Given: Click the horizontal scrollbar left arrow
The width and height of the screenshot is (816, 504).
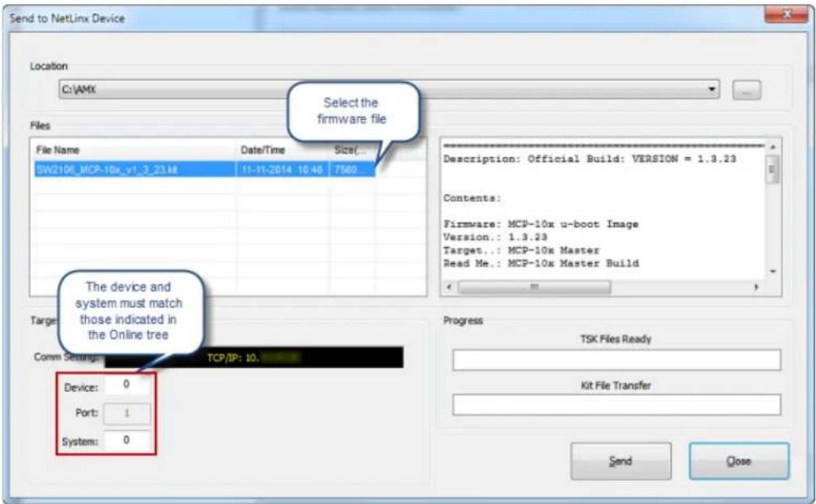Looking at the screenshot, I should (x=449, y=287).
